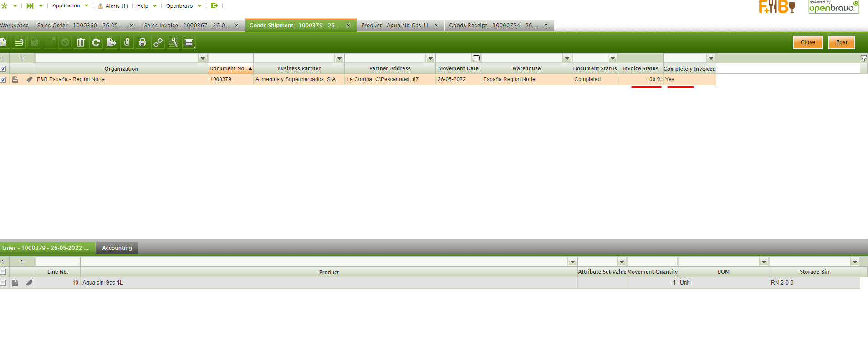Expand the Completely Invoiced filter dropdown
The height and width of the screenshot is (347, 868).
click(711, 58)
